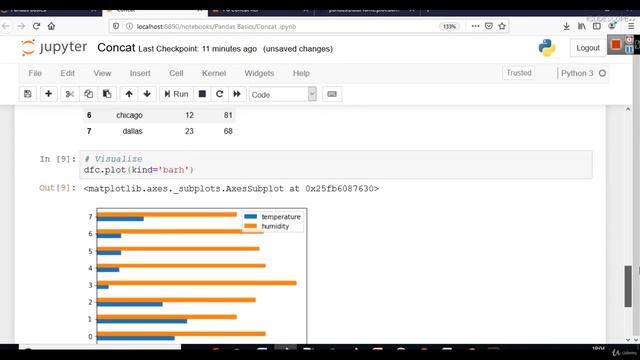Open the File menu

pos(35,73)
